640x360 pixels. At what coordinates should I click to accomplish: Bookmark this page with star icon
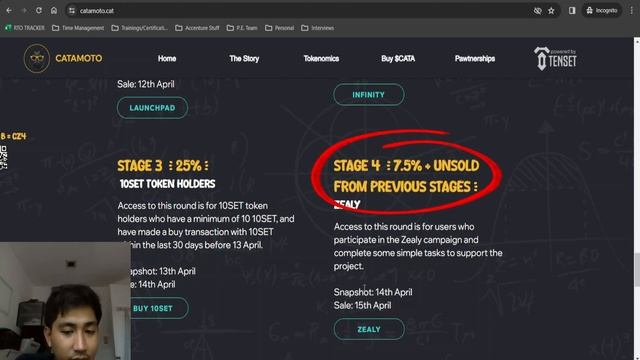[551, 11]
